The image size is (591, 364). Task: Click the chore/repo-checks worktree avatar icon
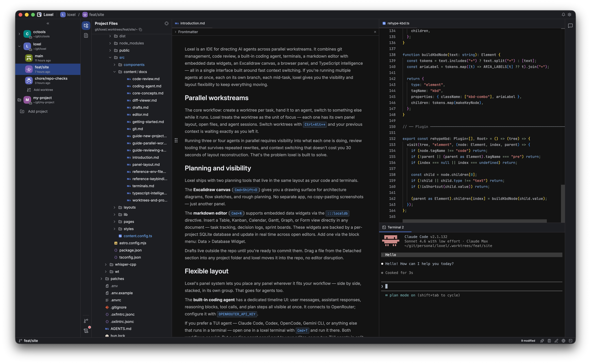(x=29, y=80)
